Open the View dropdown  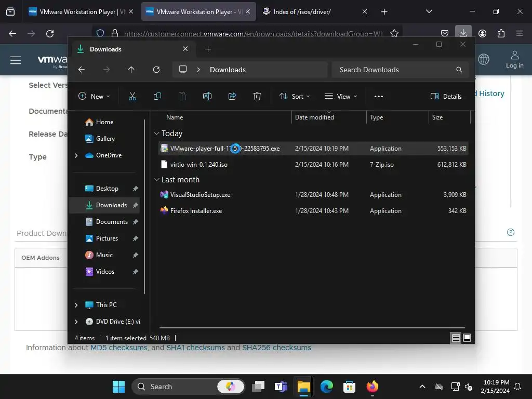(341, 96)
